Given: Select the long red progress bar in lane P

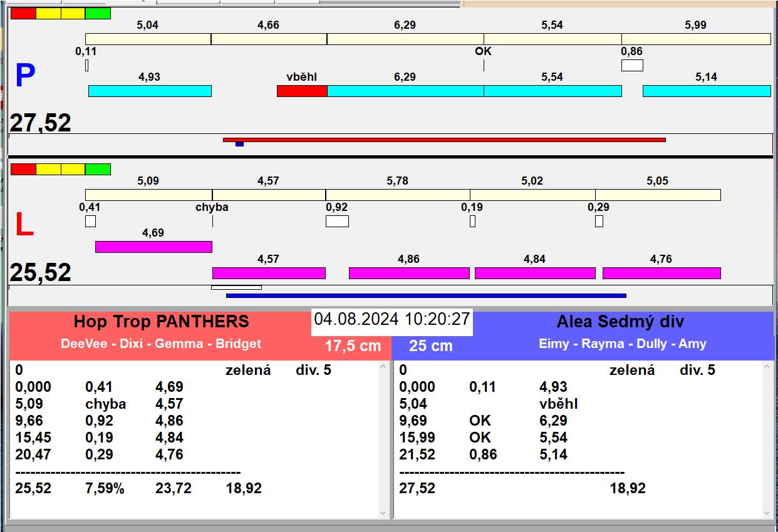Looking at the screenshot, I should (444, 140).
